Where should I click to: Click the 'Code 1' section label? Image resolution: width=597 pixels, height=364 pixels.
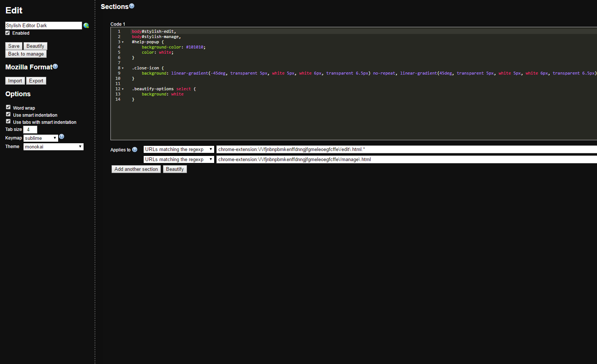[118, 24]
